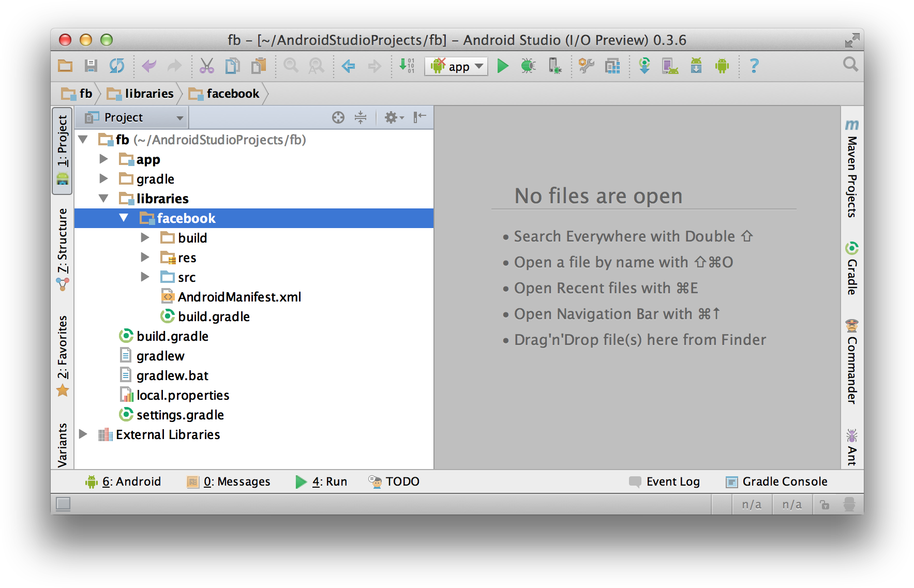Viewport: 914px width, 588px height.
Task: Open Project Structure dialog icon
Action: coord(612,66)
